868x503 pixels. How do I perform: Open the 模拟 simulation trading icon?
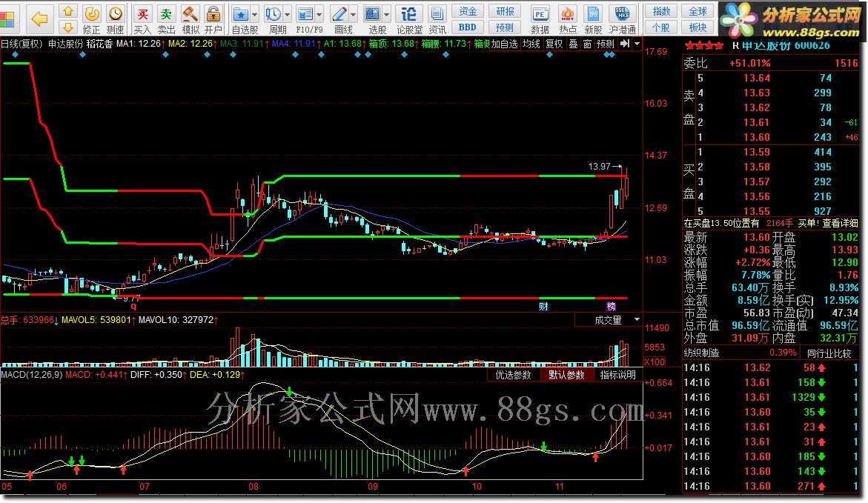pyautogui.click(x=191, y=19)
